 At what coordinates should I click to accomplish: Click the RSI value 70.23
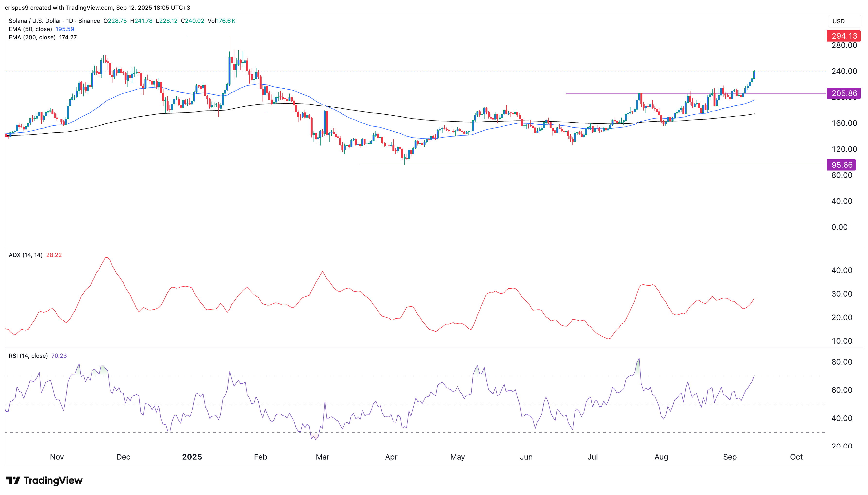point(59,356)
